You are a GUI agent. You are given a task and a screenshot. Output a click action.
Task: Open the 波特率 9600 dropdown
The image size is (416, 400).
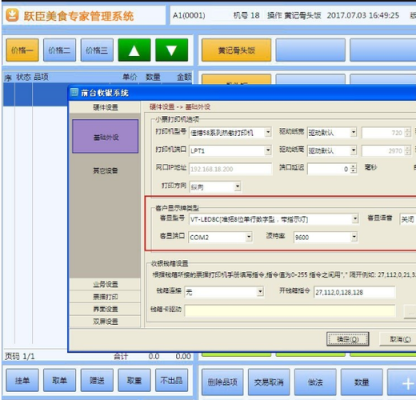[354, 237]
